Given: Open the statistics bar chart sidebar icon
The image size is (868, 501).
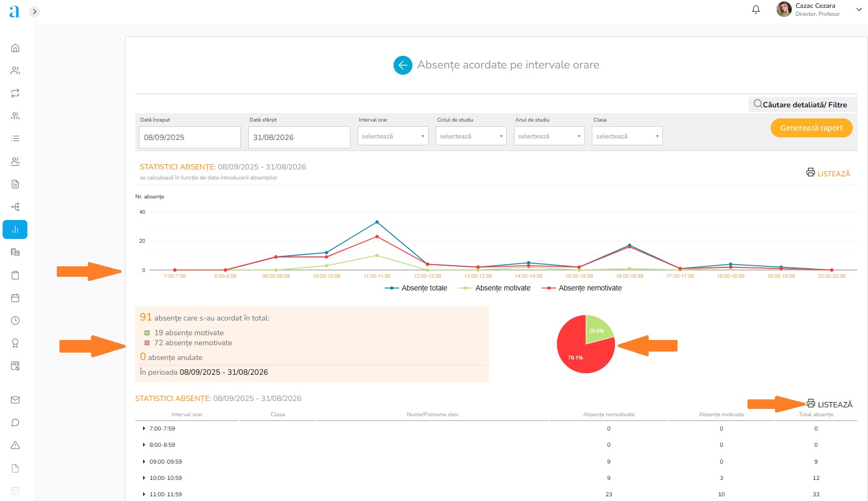Looking at the screenshot, I should (x=15, y=229).
